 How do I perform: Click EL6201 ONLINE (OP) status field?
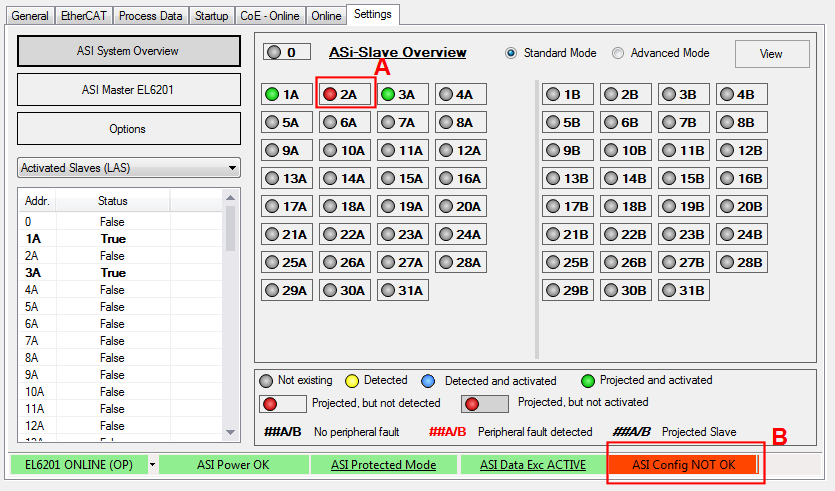(79, 465)
